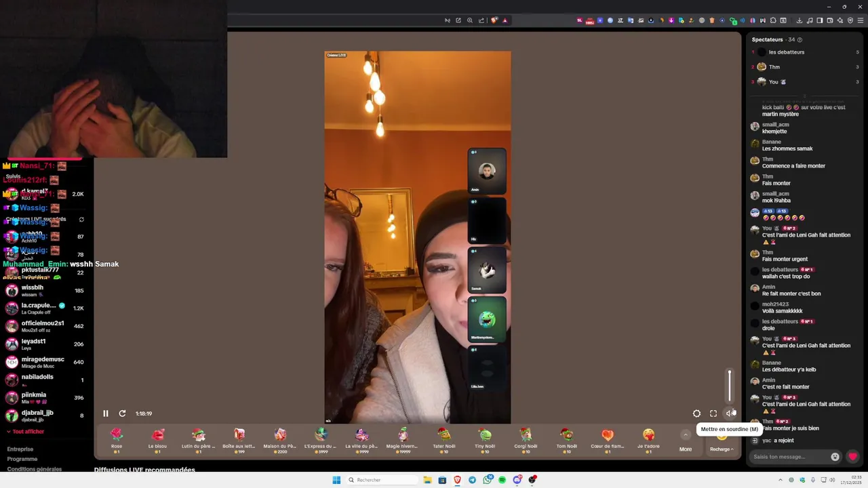The width and height of the screenshot is (868, 488).
Task: Open nabiladolls live channel
Action: [46, 380]
